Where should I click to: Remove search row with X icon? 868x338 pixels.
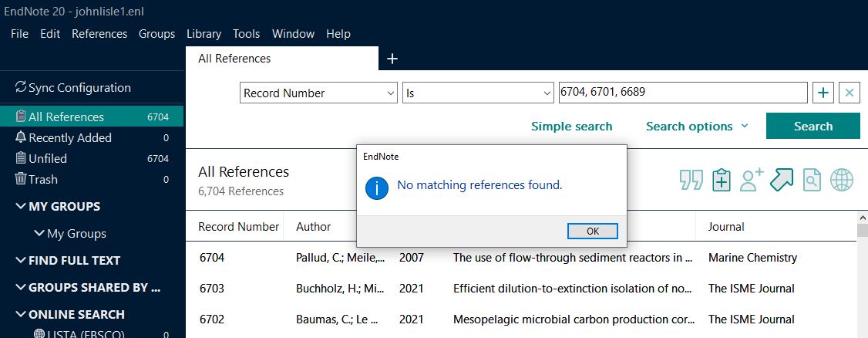849,93
